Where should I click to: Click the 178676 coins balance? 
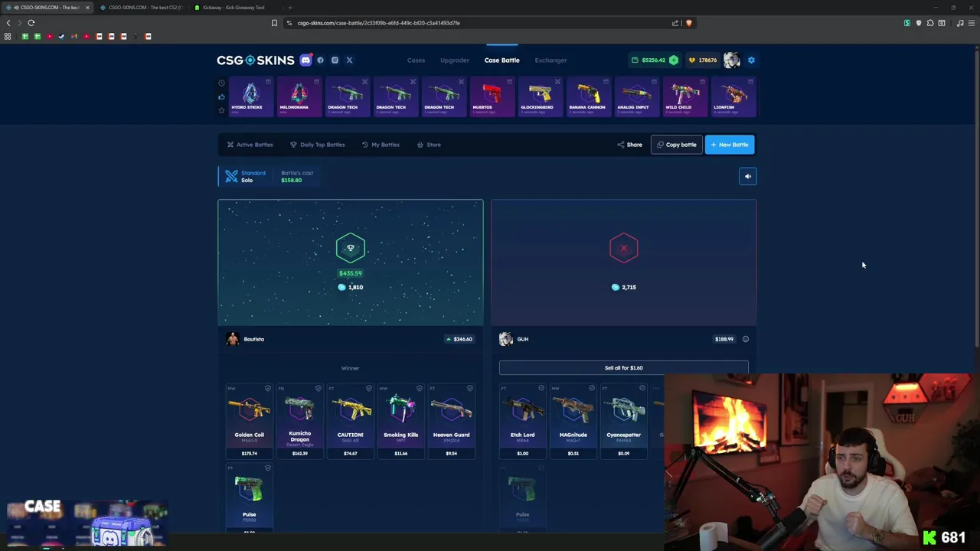click(703, 60)
